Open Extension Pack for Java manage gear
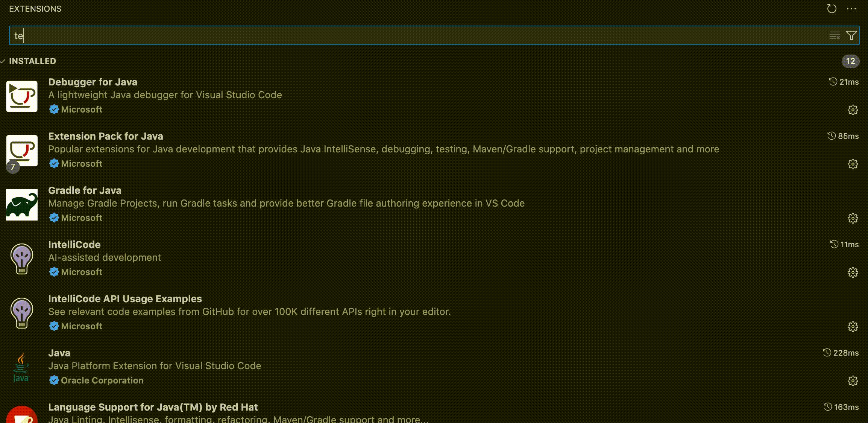 click(x=853, y=164)
